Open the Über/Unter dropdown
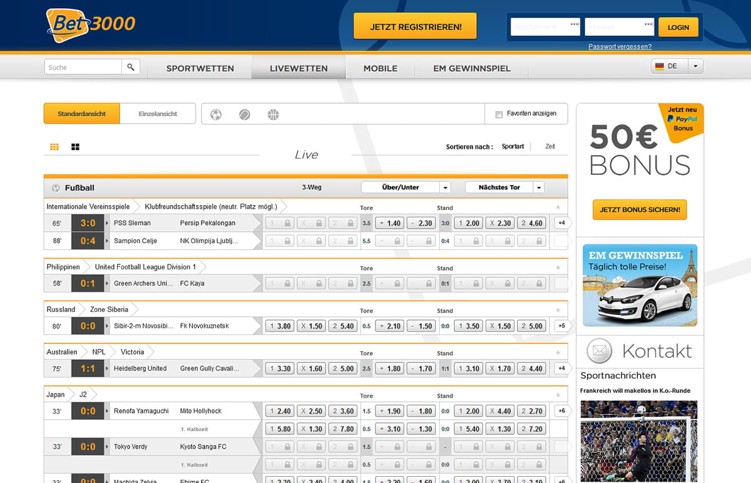Viewport: 751px width, 483px height. point(406,187)
